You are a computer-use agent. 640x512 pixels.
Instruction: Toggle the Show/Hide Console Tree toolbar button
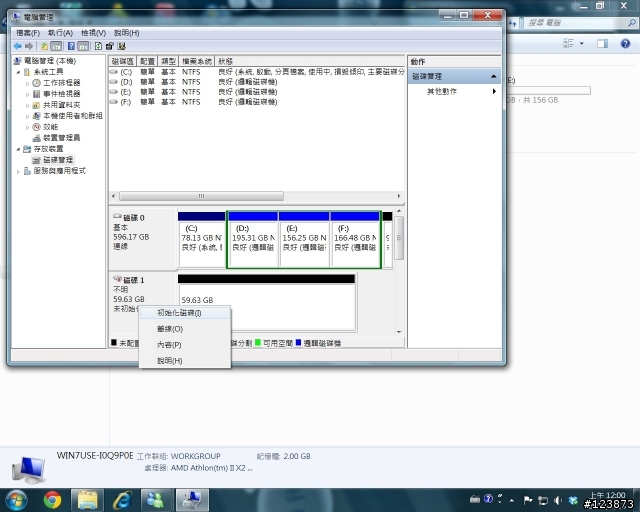[56, 46]
